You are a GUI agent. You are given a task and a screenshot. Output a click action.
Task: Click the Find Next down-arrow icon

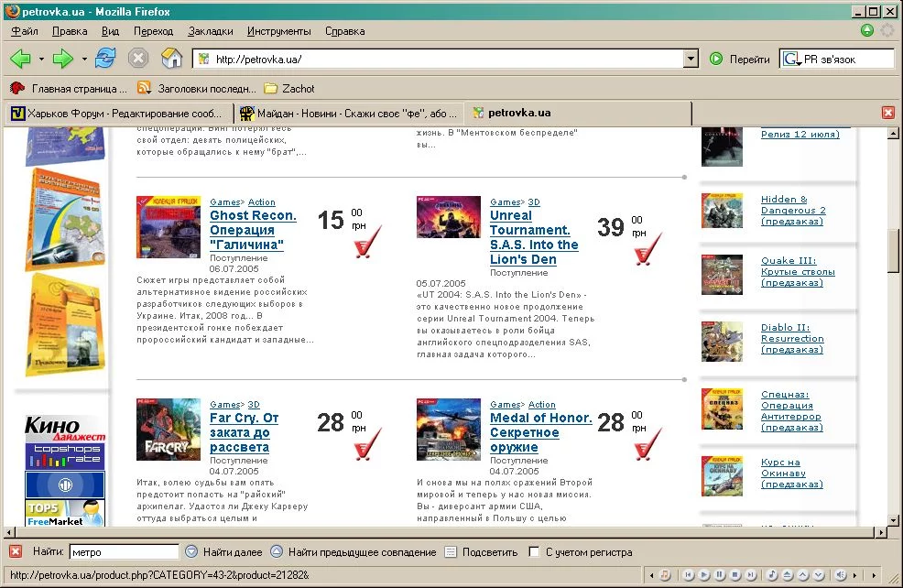191,551
